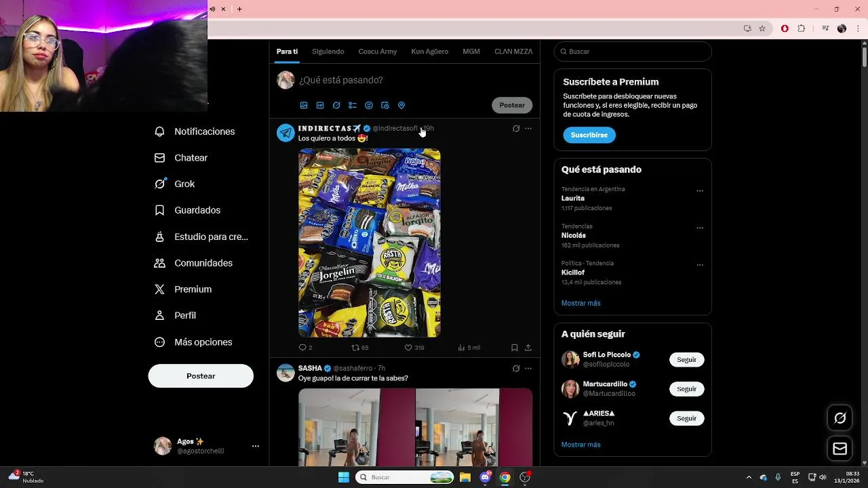Bookmark the INDIRECTAS post
This screenshot has height=488, width=868.
(x=515, y=348)
